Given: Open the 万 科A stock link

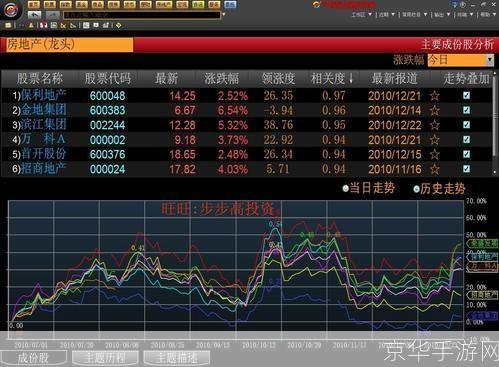Looking at the screenshot, I should point(43,139).
